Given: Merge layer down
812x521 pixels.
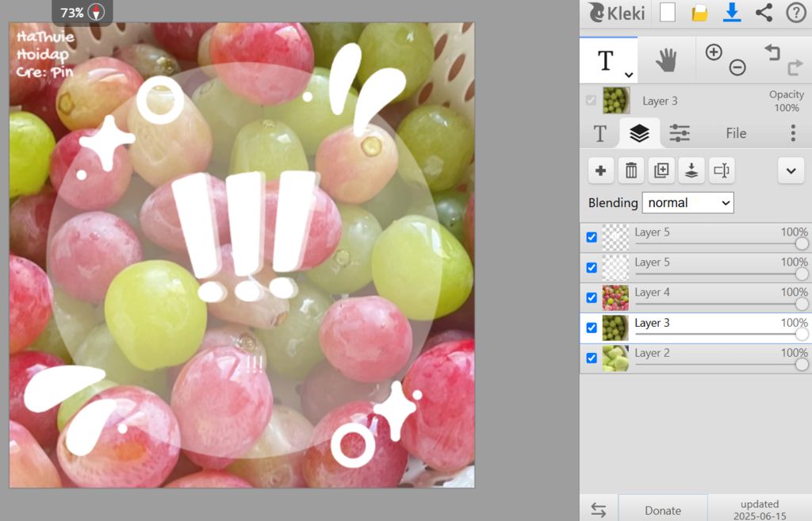Looking at the screenshot, I should [x=691, y=170].
